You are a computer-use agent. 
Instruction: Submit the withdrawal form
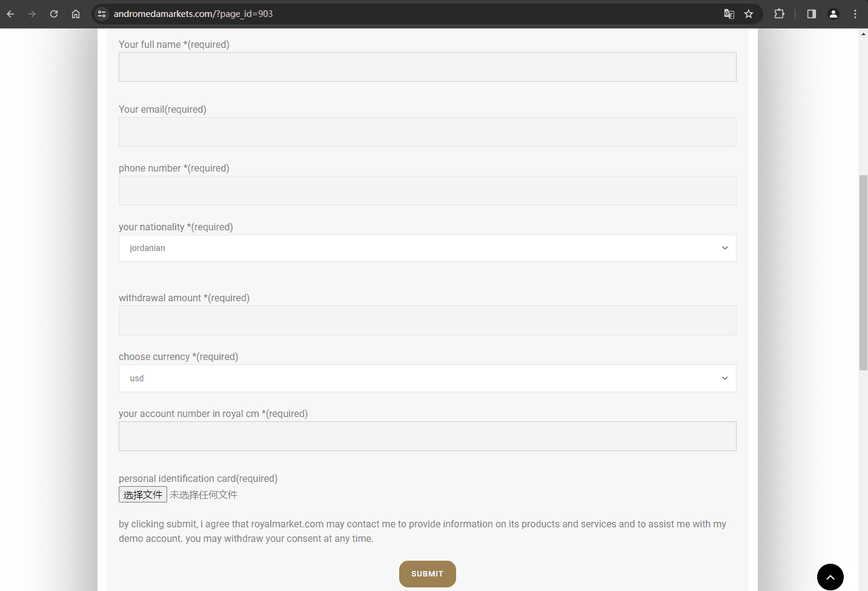coord(428,574)
